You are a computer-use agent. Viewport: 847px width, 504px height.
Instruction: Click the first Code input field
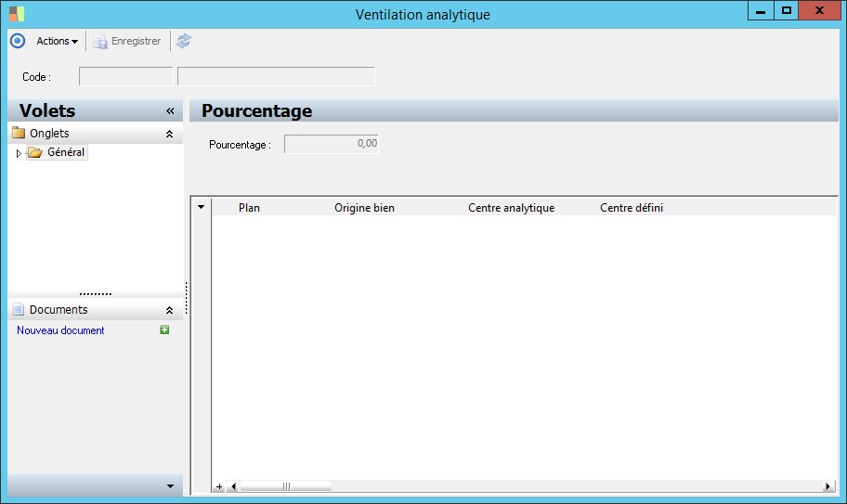[126, 77]
